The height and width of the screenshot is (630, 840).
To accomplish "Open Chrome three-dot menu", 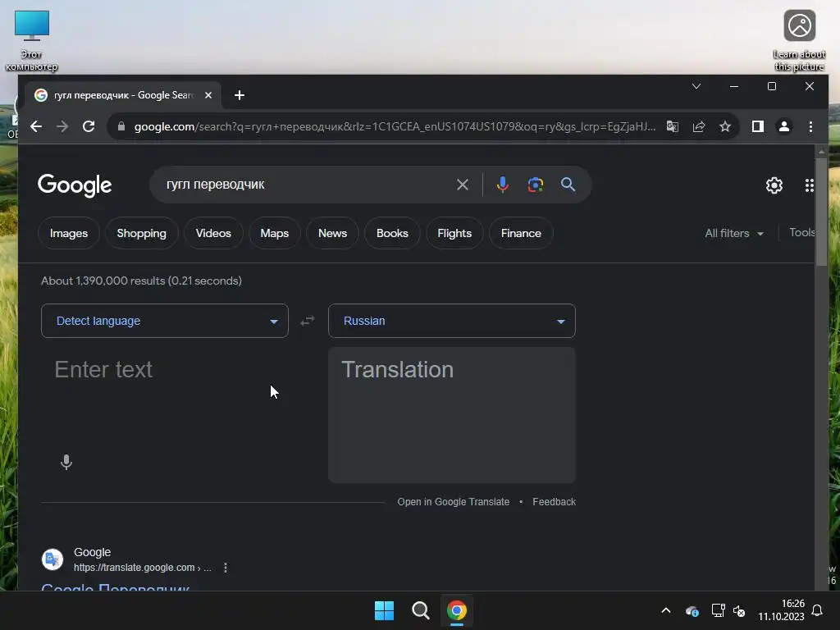I will (x=810, y=126).
